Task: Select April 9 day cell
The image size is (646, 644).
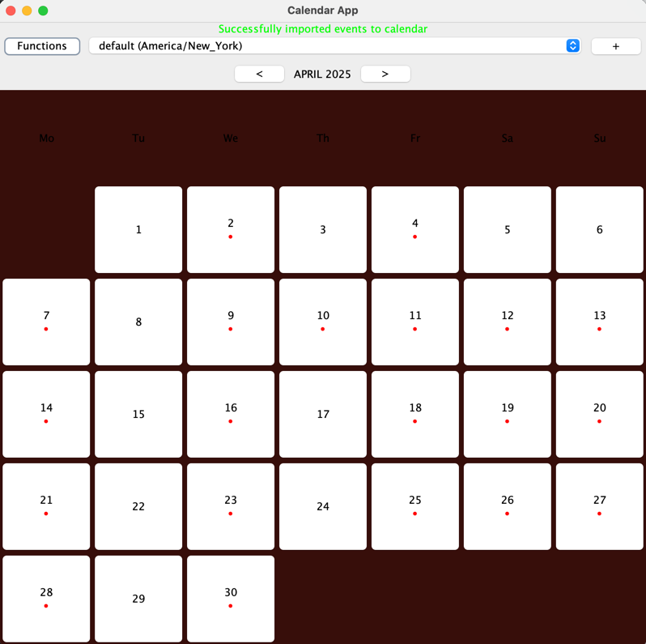Action: tap(231, 322)
